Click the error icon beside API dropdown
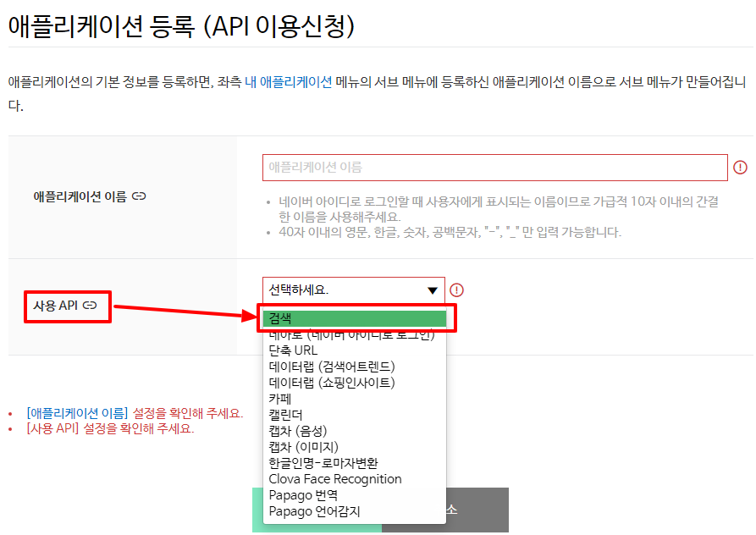 pos(456,290)
